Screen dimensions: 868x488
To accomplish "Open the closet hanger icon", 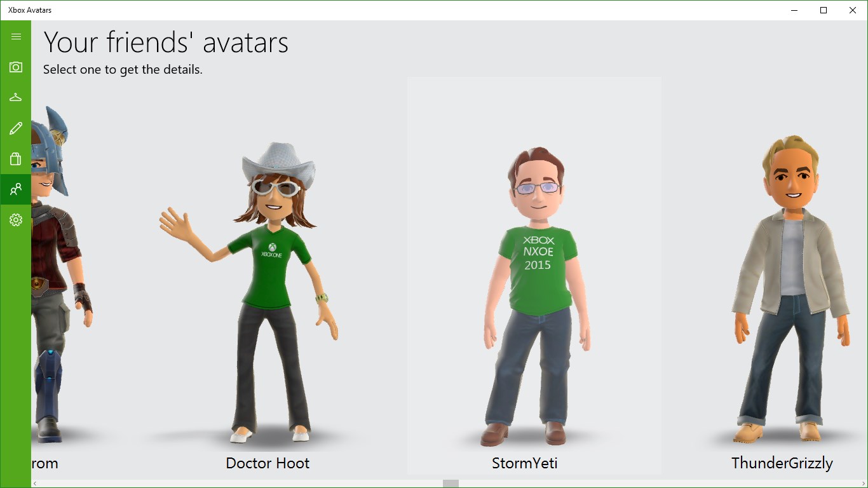I will pos(16,98).
